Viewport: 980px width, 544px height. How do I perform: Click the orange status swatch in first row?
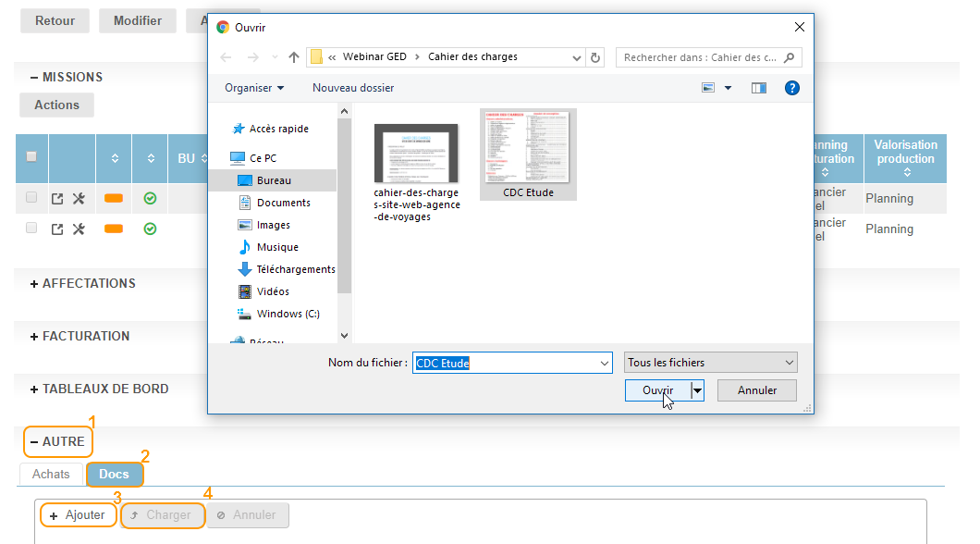(x=114, y=198)
